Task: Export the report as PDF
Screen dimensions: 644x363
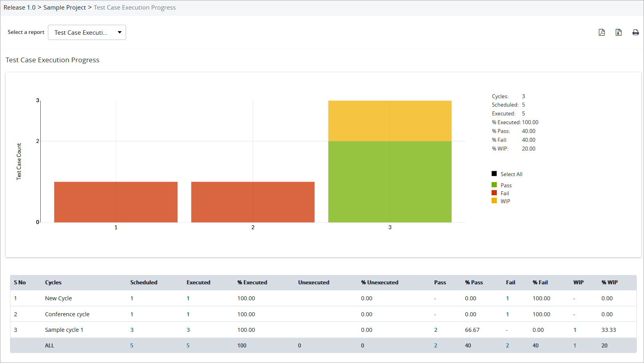Action: [602, 32]
